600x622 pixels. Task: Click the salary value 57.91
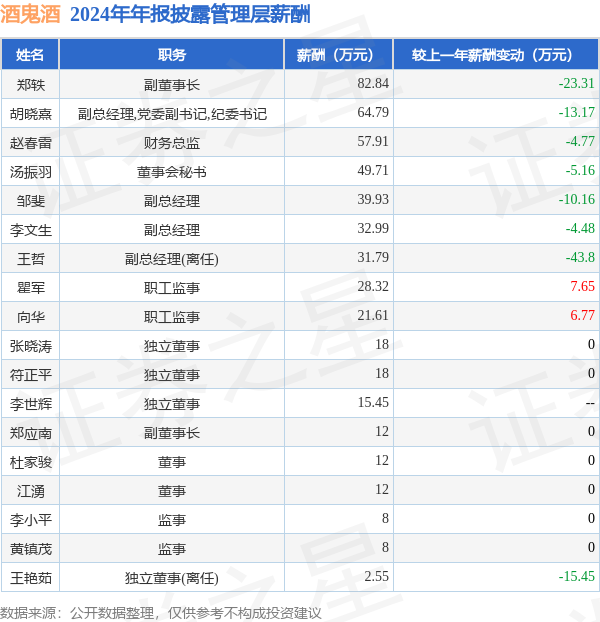click(x=373, y=141)
